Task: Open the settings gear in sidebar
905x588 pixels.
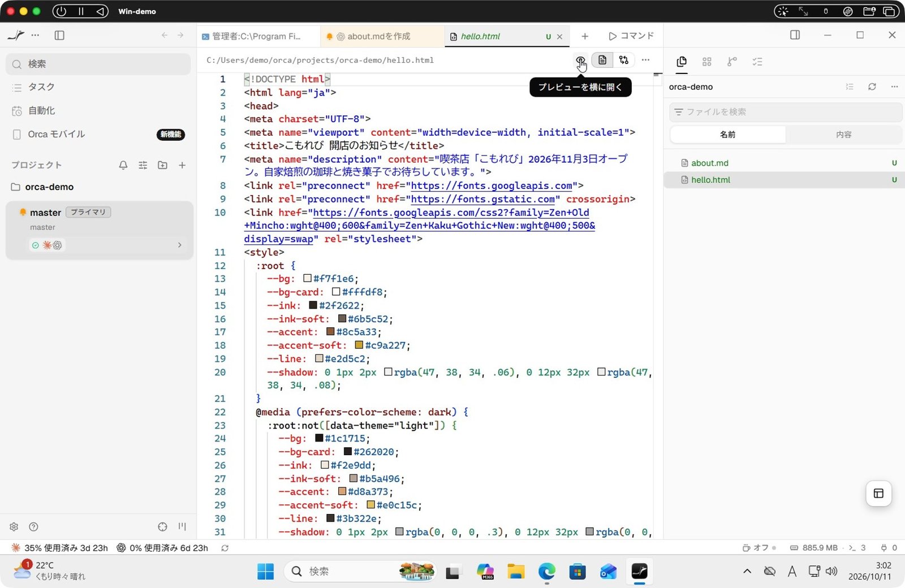Action: click(14, 527)
